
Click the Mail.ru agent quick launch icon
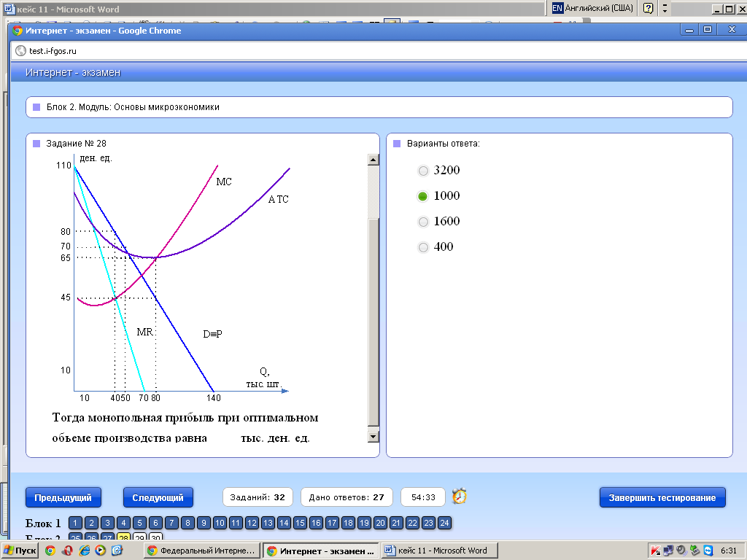pos(117,551)
